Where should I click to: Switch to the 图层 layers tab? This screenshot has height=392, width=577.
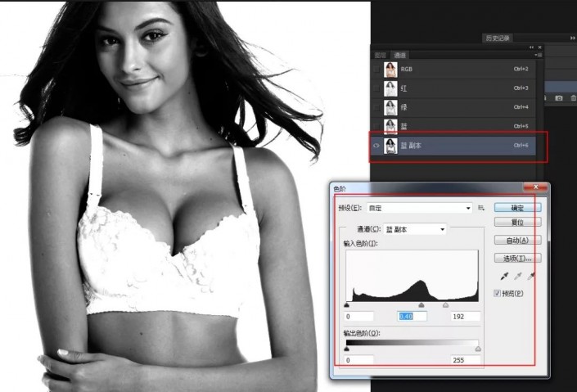380,55
